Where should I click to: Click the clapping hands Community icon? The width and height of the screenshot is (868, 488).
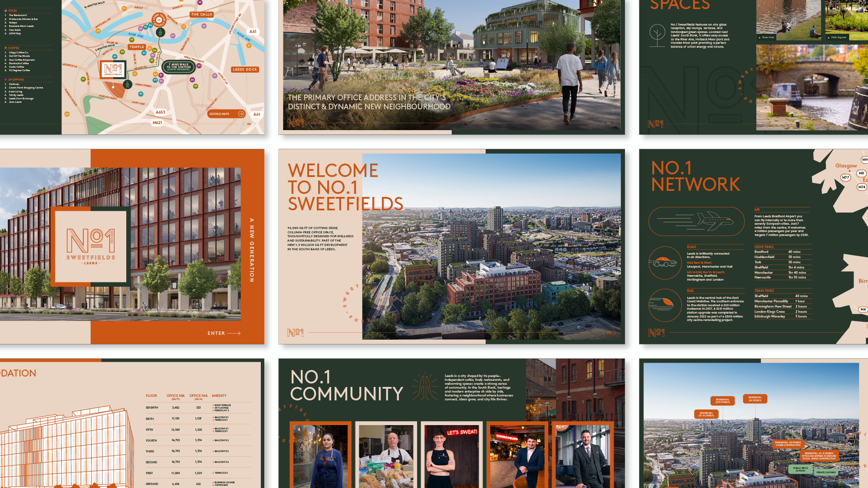tap(424, 386)
